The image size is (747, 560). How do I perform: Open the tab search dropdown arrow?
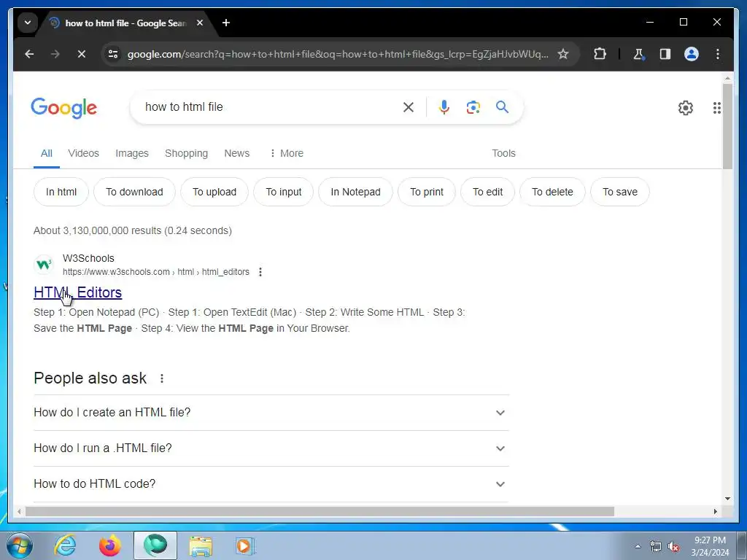click(28, 23)
